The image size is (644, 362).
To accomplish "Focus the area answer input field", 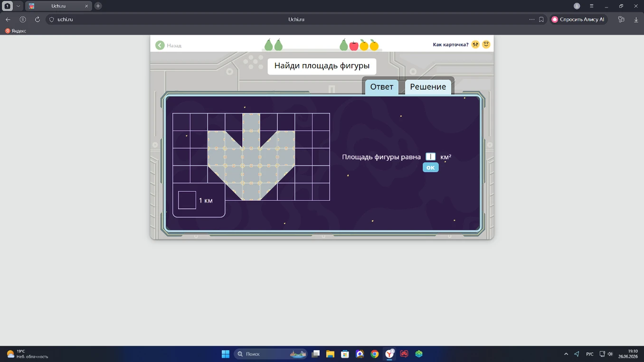I will (x=430, y=157).
